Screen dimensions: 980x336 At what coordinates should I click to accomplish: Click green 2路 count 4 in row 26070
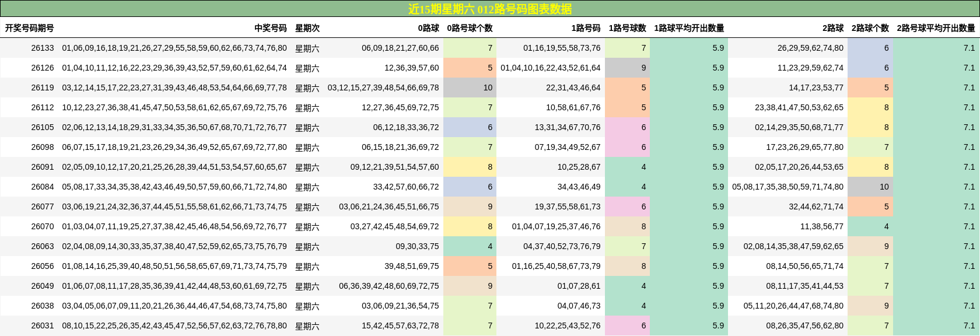[870, 226]
